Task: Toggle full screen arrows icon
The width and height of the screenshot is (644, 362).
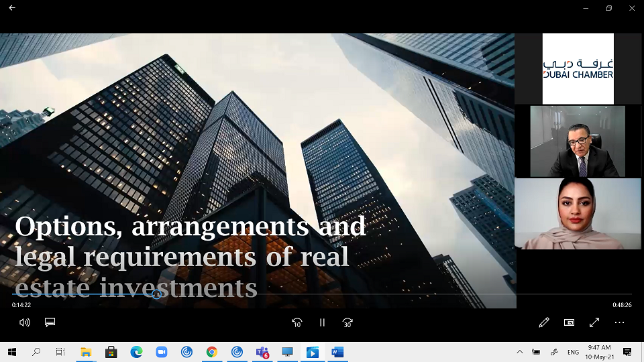Action: click(594, 322)
